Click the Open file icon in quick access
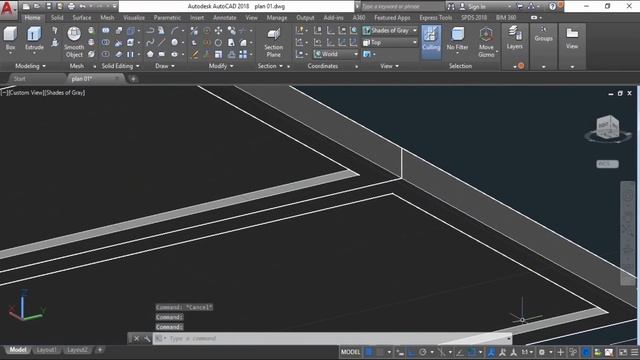This screenshot has height=360, width=640. [x=37, y=6]
